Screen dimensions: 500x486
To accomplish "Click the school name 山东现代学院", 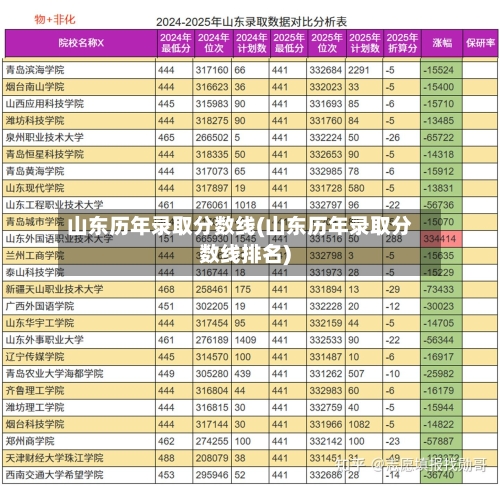I will coord(35,188).
